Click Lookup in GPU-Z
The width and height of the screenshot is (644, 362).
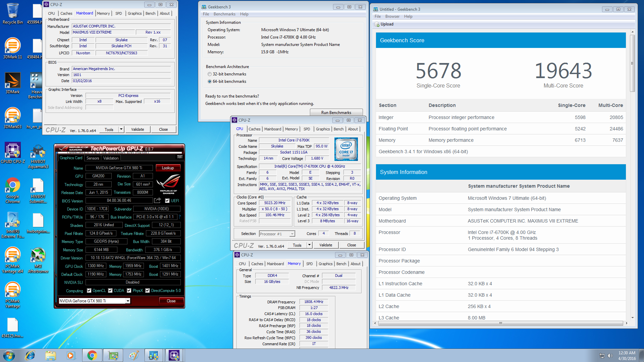click(x=168, y=168)
